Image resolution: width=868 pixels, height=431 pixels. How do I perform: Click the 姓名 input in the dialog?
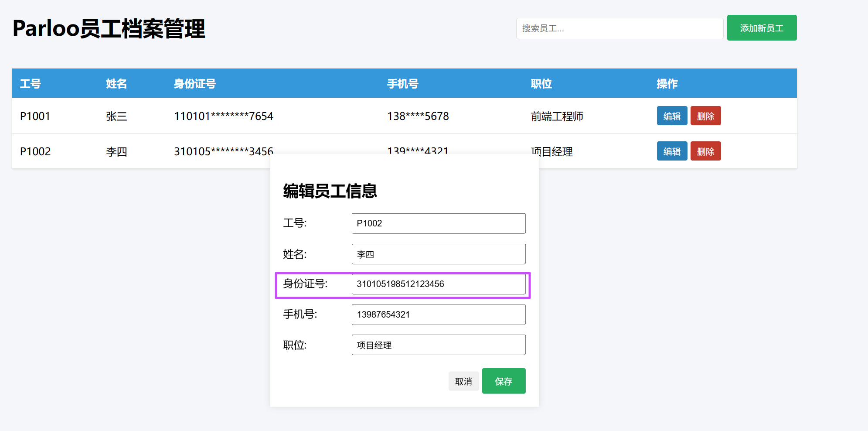438,254
